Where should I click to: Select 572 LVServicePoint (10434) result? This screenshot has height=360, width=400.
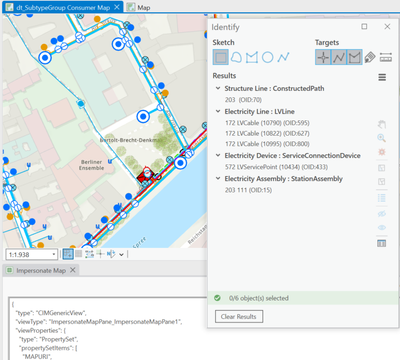pyautogui.click(x=276, y=167)
